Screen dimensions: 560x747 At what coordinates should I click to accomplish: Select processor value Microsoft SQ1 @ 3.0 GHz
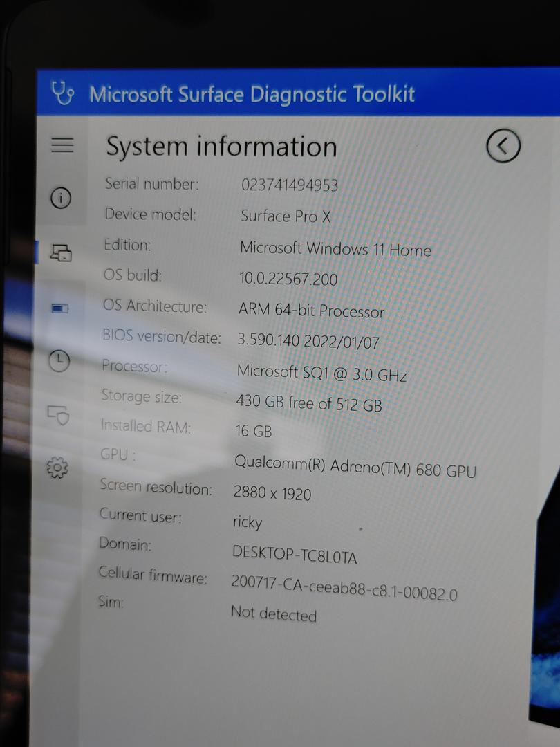[x=322, y=373]
